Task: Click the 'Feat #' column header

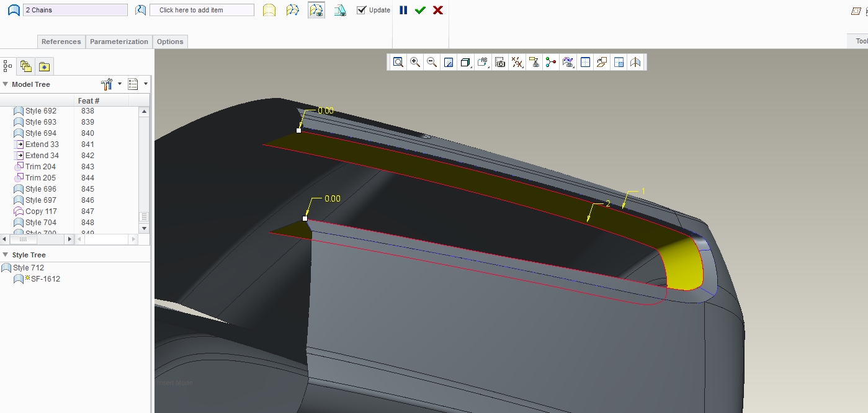Action: pos(89,100)
